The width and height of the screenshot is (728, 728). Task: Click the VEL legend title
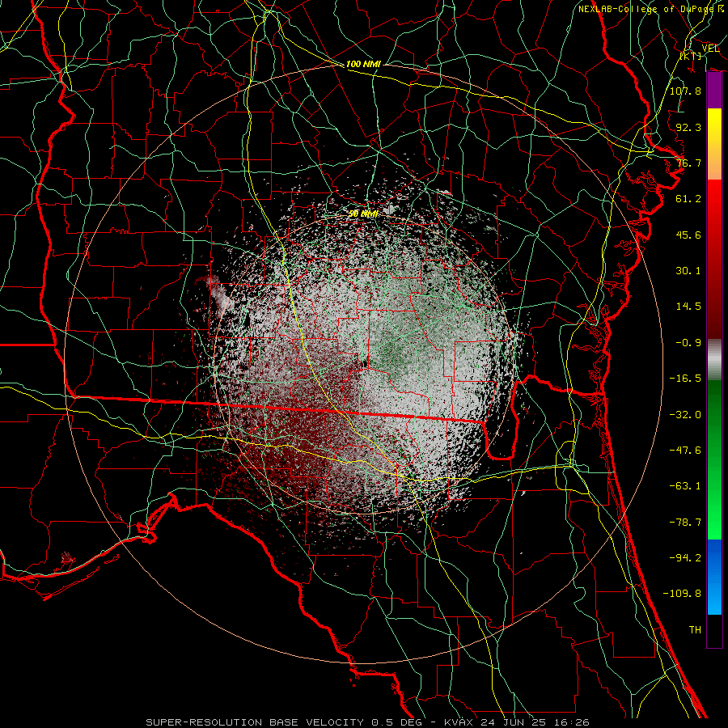pyautogui.click(x=710, y=49)
